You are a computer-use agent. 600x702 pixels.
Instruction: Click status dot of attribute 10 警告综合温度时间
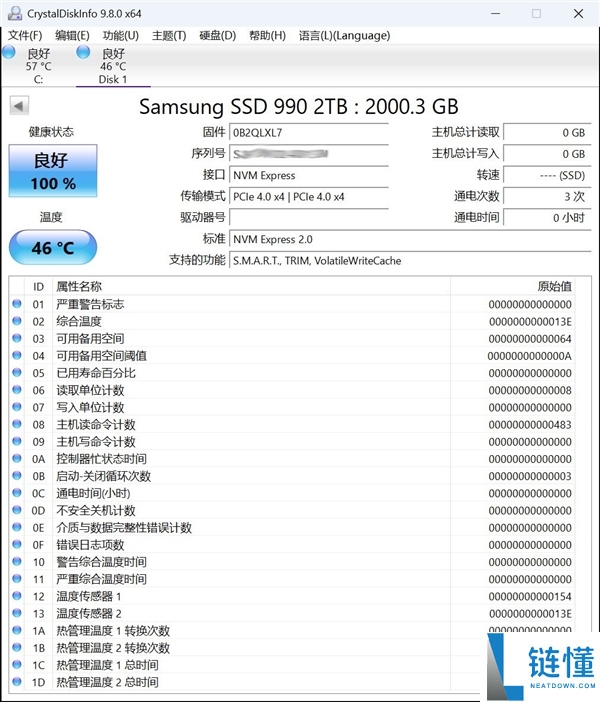17,561
